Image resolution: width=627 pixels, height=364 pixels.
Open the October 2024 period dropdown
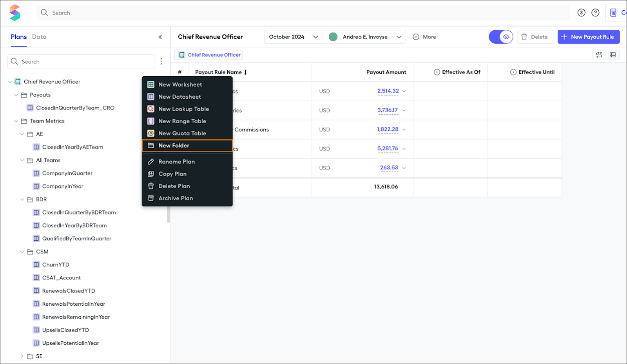[294, 37]
